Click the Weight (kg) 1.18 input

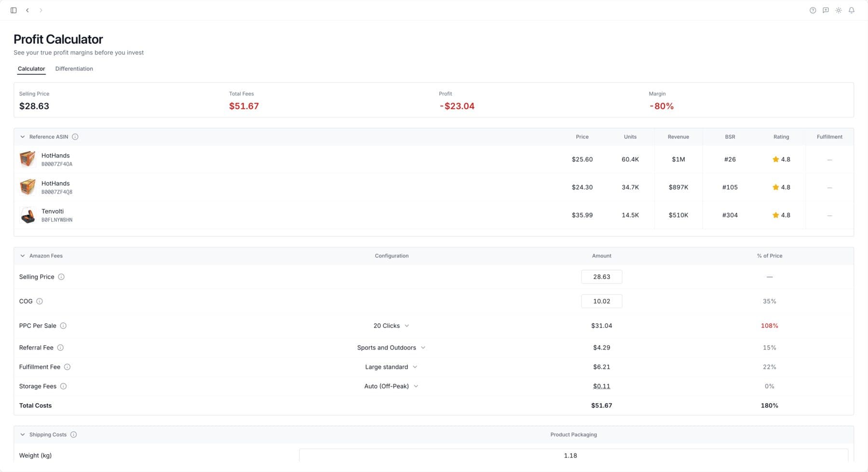click(x=573, y=456)
